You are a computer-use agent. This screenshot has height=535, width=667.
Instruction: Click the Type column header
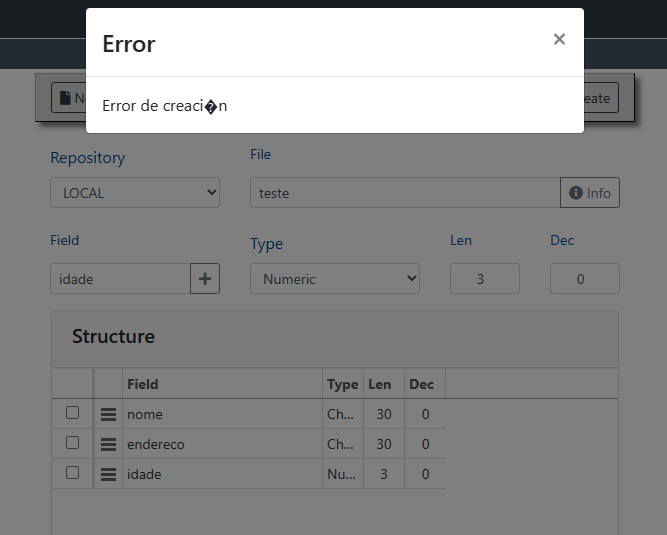pos(342,384)
